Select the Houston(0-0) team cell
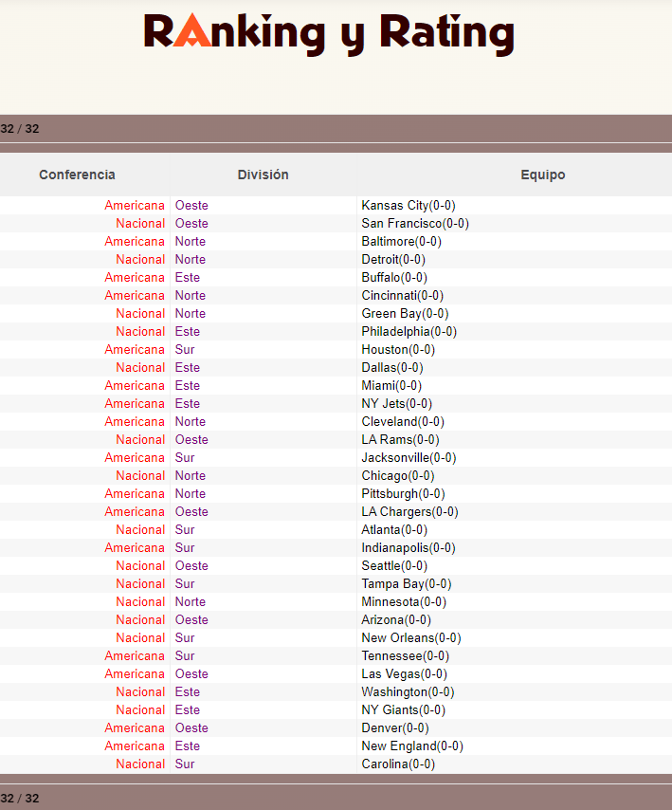Image resolution: width=672 pixels, height=810 pixels. 398,349
